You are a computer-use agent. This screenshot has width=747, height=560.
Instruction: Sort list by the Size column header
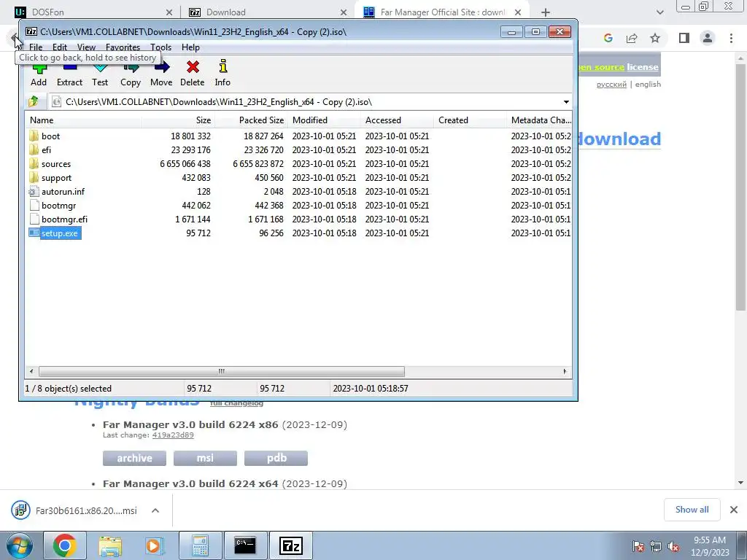click(x=178, y=120)
